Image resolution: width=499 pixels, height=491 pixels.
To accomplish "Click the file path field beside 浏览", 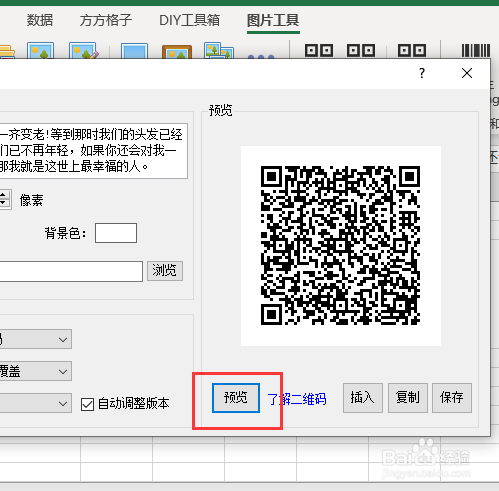I will coord(71,271).
